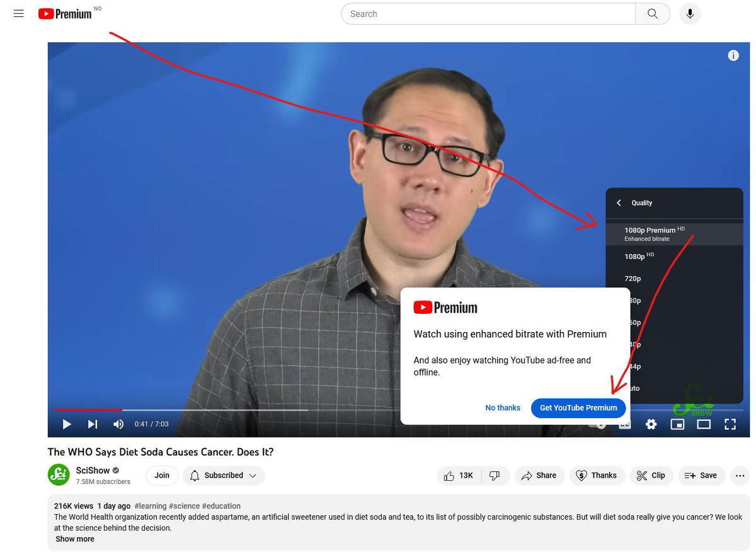Screen dimensions: 756x557
Task: Dislike the video
Action: [x=495, y=475]
